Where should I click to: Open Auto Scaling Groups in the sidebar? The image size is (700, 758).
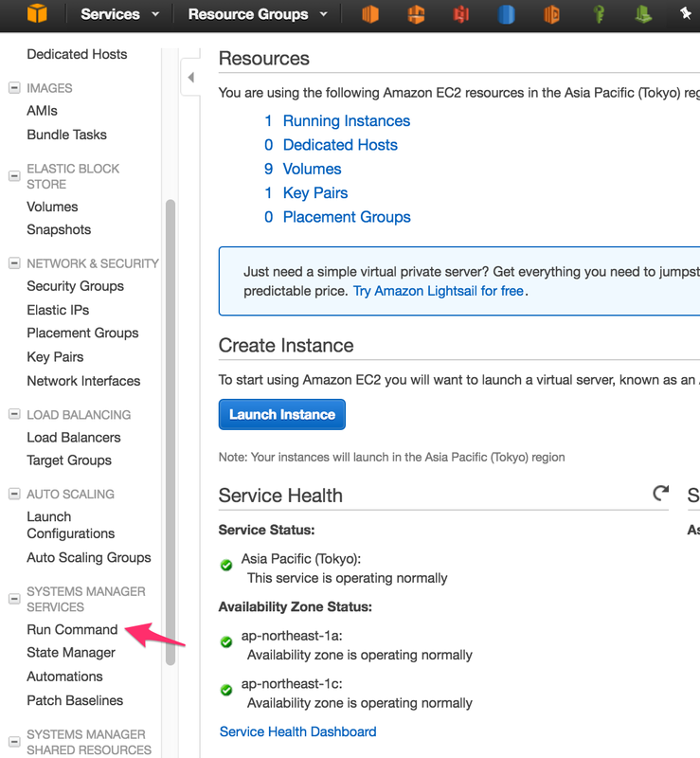pos(89,557)
